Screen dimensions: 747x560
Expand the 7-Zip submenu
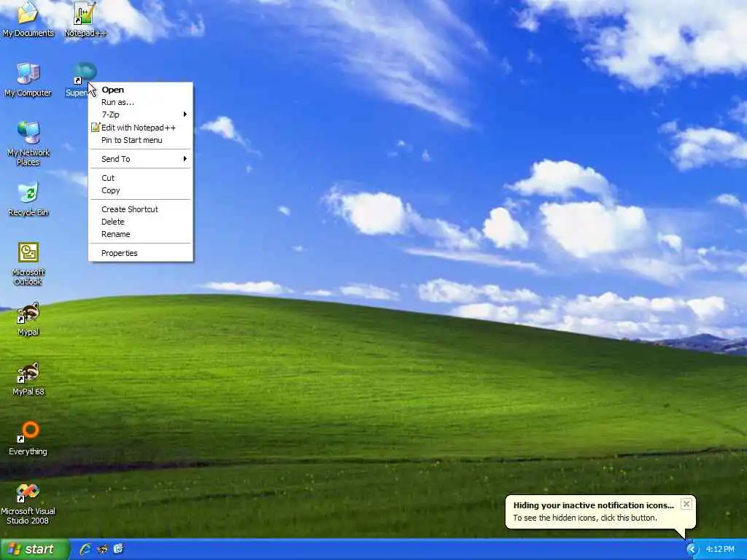click(x=141, y=114)
